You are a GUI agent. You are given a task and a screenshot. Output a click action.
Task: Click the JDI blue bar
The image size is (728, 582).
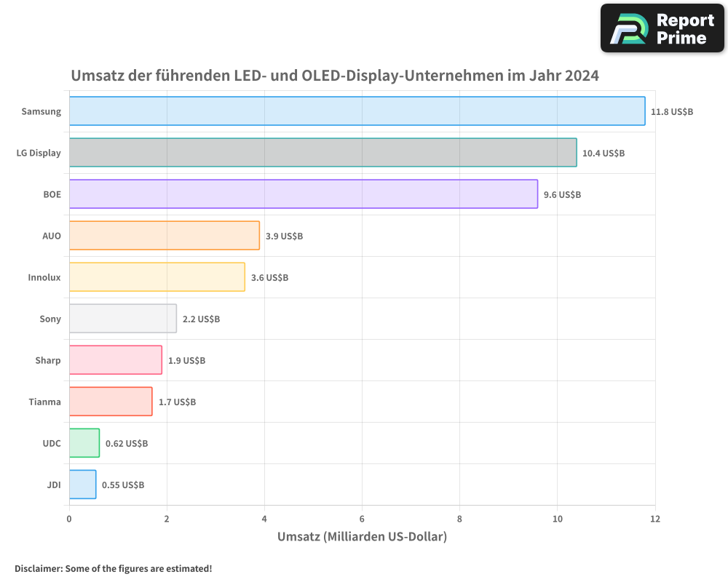point(82,485)
